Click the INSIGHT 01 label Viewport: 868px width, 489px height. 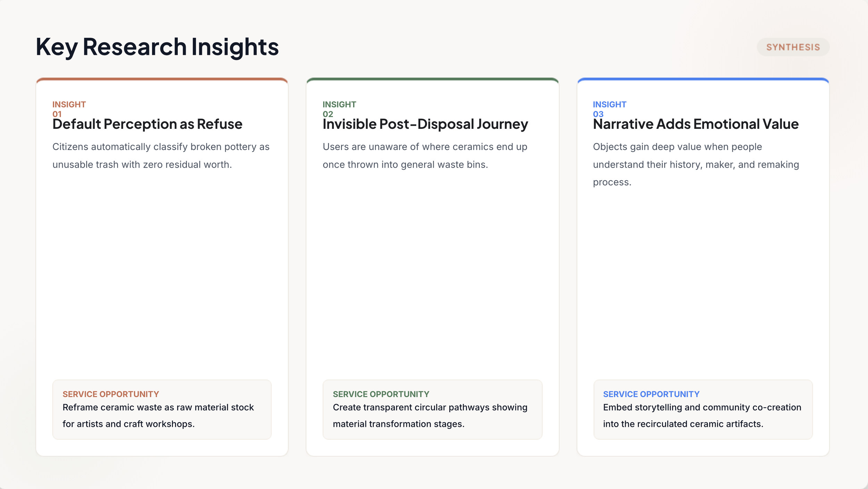click(69, 109)
